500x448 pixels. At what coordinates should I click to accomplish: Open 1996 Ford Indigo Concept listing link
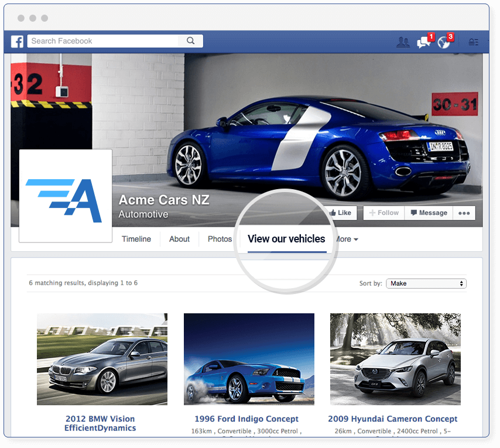(246, 419)
